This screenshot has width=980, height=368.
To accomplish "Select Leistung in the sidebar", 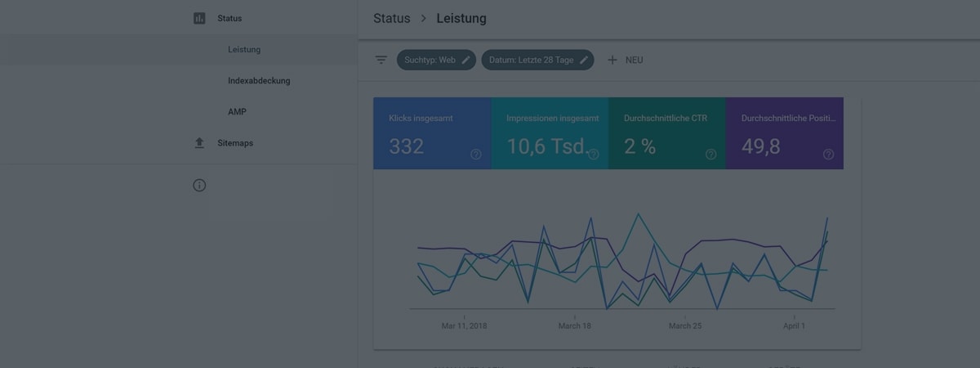I will (x=244, y=49).
